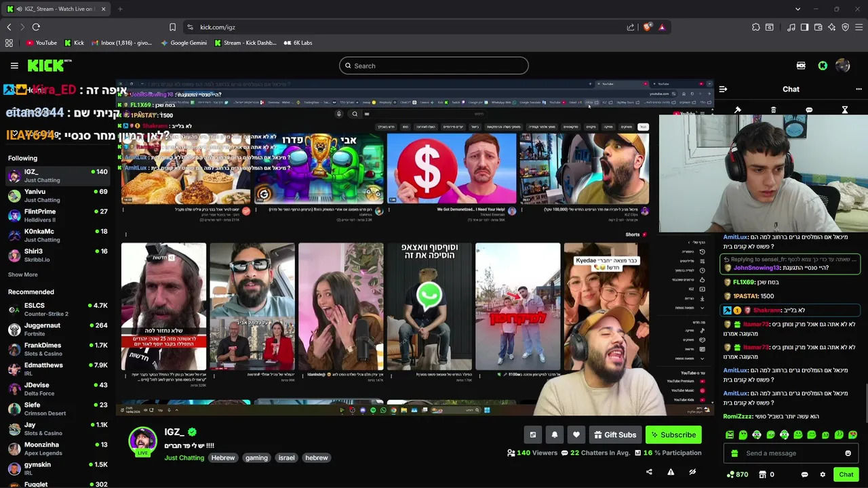Open the Stream - Kick Dashboard bookmark
868x488 pixels.
(x=245, y=43)
